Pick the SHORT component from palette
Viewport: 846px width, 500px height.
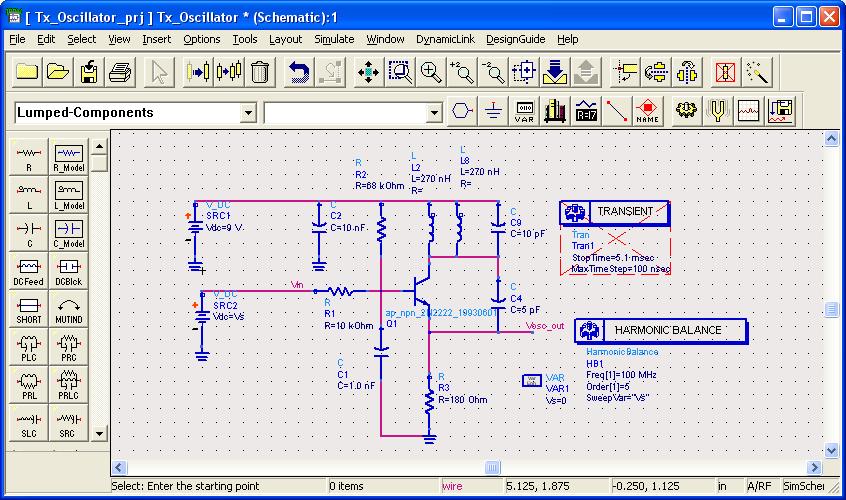[x=29, y=309]
